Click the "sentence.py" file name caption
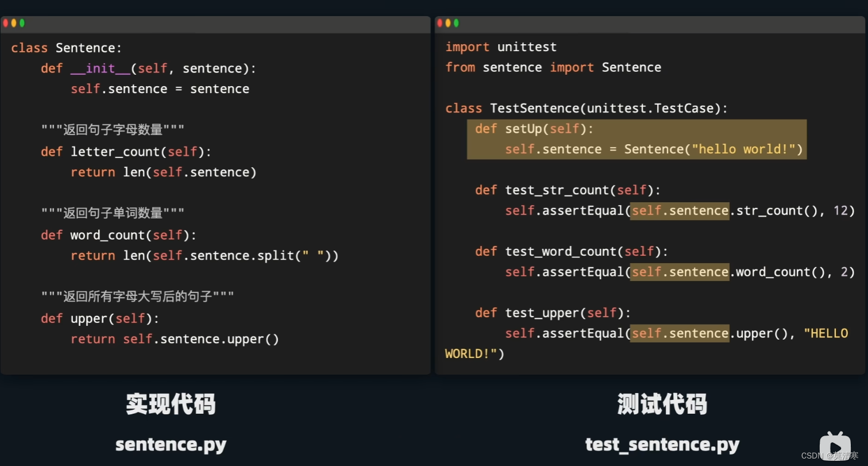 click(x=171, y=445)
